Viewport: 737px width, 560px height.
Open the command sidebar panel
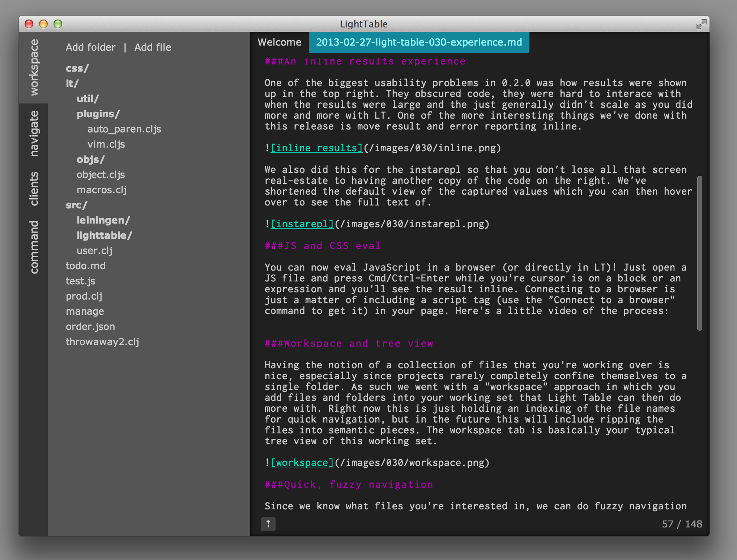click(34, 247)
